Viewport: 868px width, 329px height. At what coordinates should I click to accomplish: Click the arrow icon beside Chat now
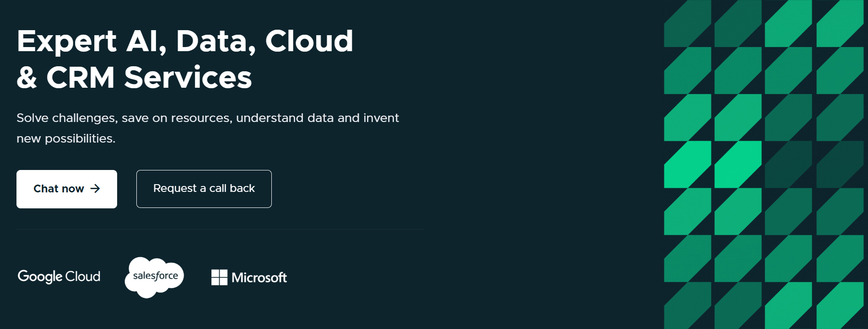95,189
